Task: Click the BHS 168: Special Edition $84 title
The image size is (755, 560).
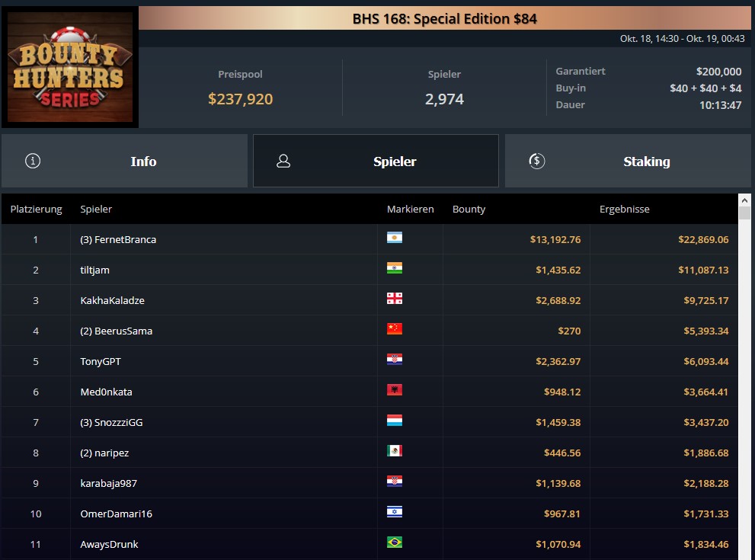Action: pyautogui.click(x=444, y=18)
